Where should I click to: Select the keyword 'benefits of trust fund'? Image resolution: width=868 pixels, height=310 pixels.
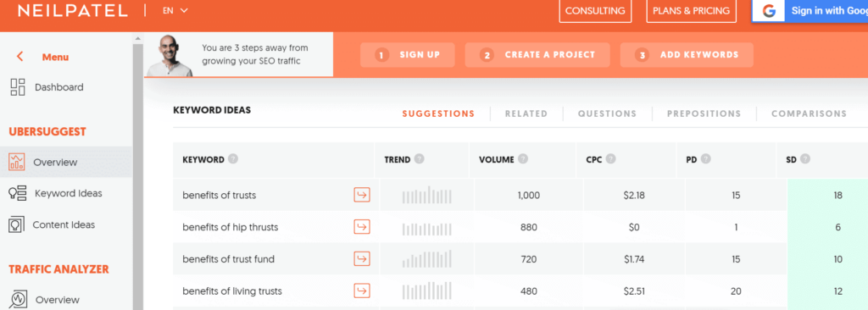(x=228, y=259)
